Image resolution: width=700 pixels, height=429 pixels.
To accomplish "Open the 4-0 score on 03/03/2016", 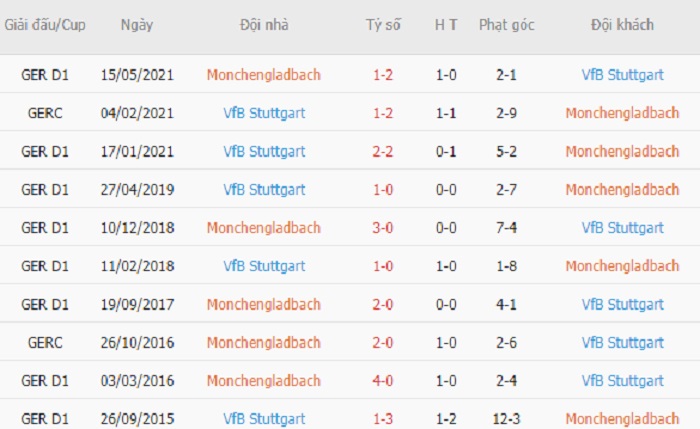I will (383, 381).
